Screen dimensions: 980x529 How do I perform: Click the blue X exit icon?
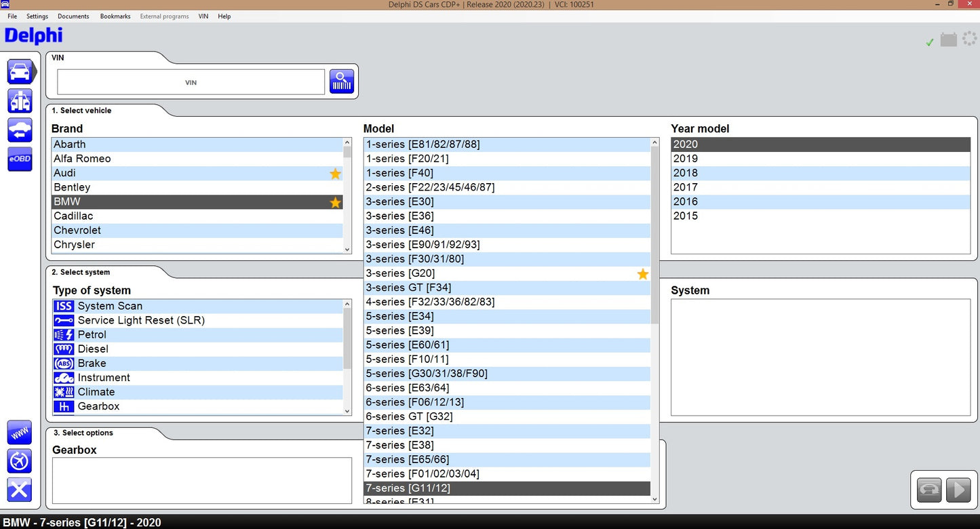coord(20,490)
